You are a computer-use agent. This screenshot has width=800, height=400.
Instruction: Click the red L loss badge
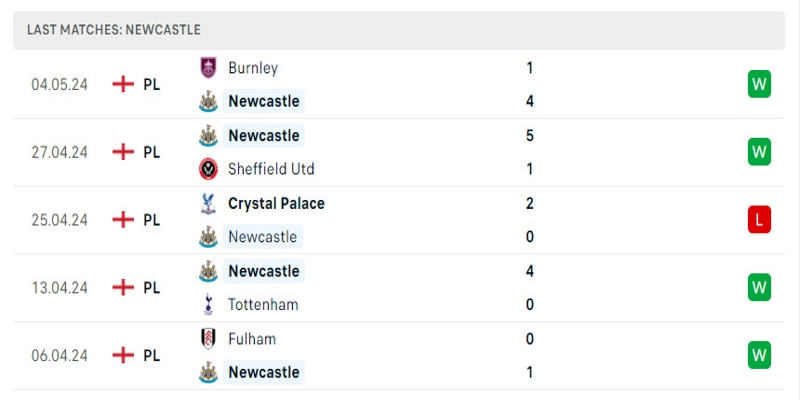pyautogui.click(x=759, y=220)
